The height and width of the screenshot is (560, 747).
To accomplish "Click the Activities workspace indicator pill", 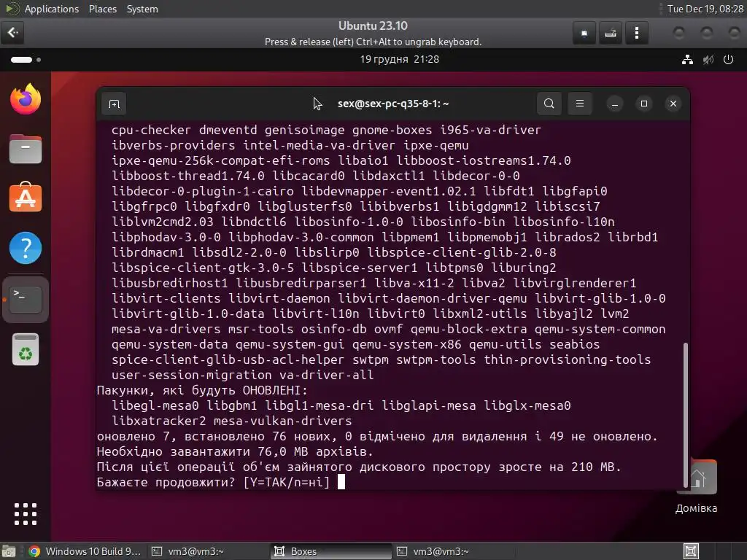I will click(x=26, y=60).
